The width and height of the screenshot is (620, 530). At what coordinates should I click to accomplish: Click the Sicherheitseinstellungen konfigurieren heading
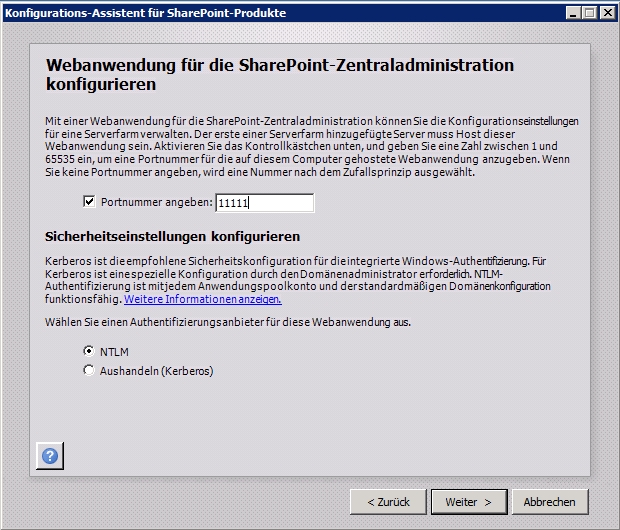pos(172,237)
